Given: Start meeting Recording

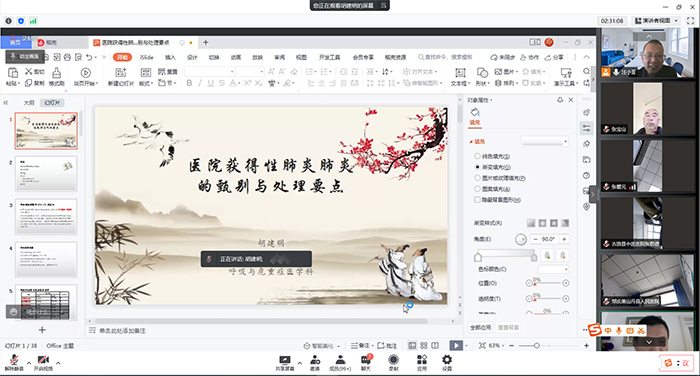Looking at the screenshot, I should [393, 362].
